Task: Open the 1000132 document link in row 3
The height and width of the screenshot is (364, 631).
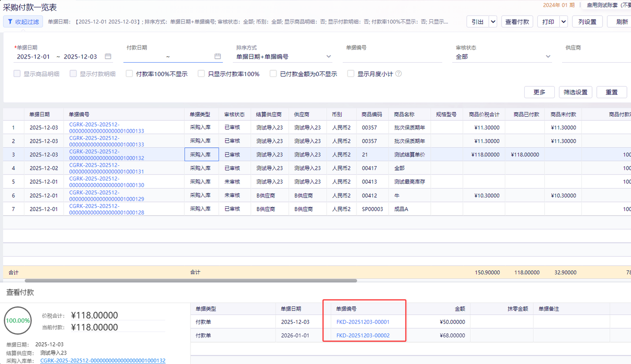Action: (x=107, y=155)
